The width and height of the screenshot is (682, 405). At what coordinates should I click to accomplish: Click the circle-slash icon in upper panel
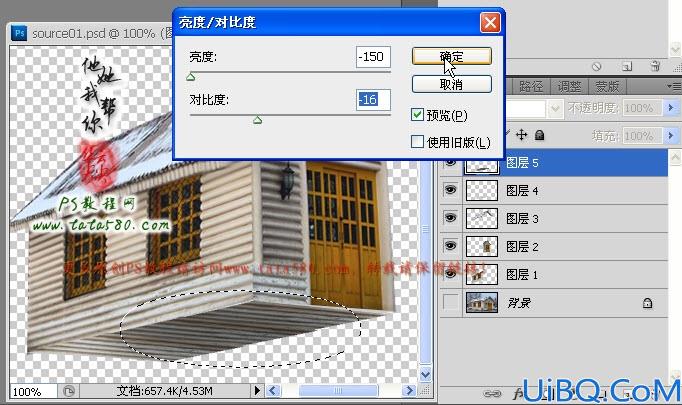[597, 67]
